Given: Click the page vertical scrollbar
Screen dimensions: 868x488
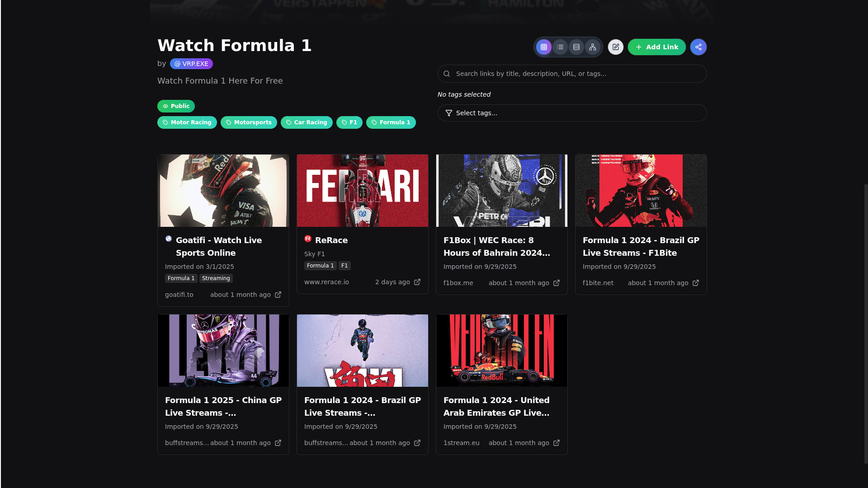Looking at the screenshot, I should tap(866, 324).
